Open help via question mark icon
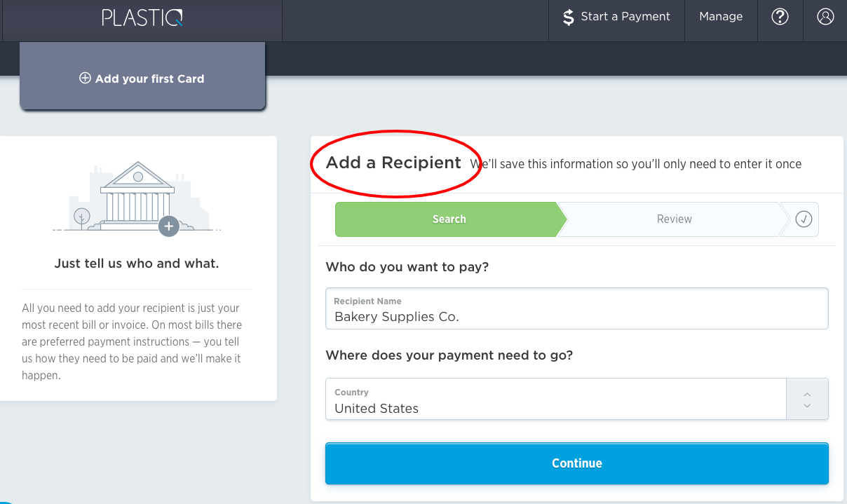Image resolution: width=847 pixels, height=504 pixels. (780, 17)
